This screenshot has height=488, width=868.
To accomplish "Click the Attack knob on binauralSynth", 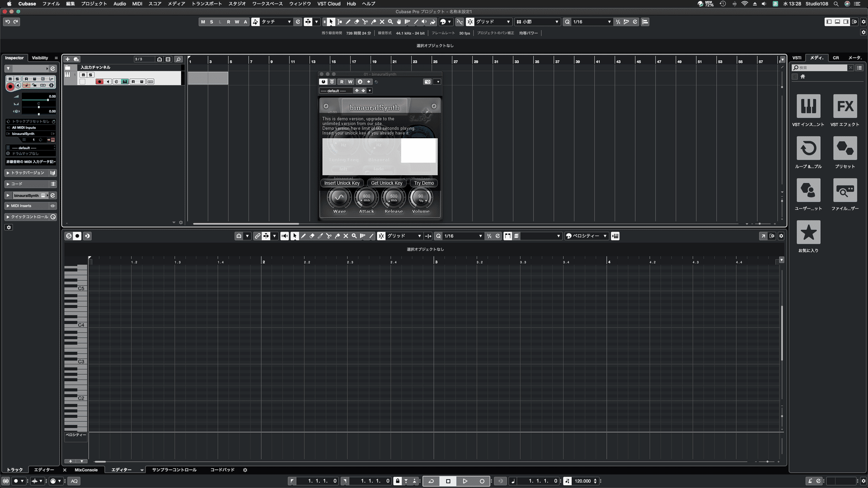I will coord(367,198).
